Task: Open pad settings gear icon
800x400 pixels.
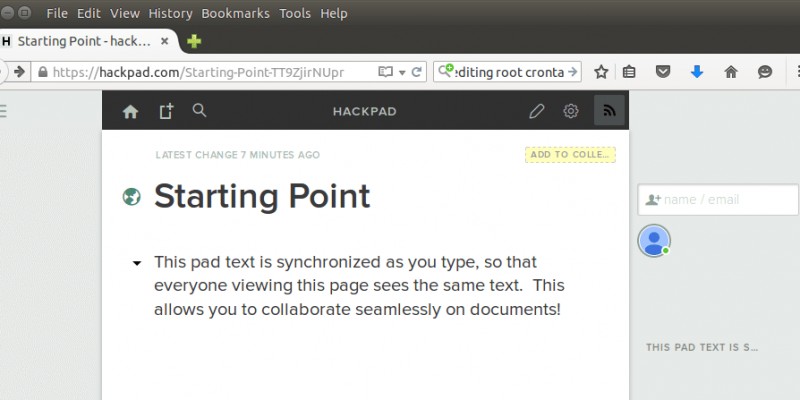Action: [570, 111]
